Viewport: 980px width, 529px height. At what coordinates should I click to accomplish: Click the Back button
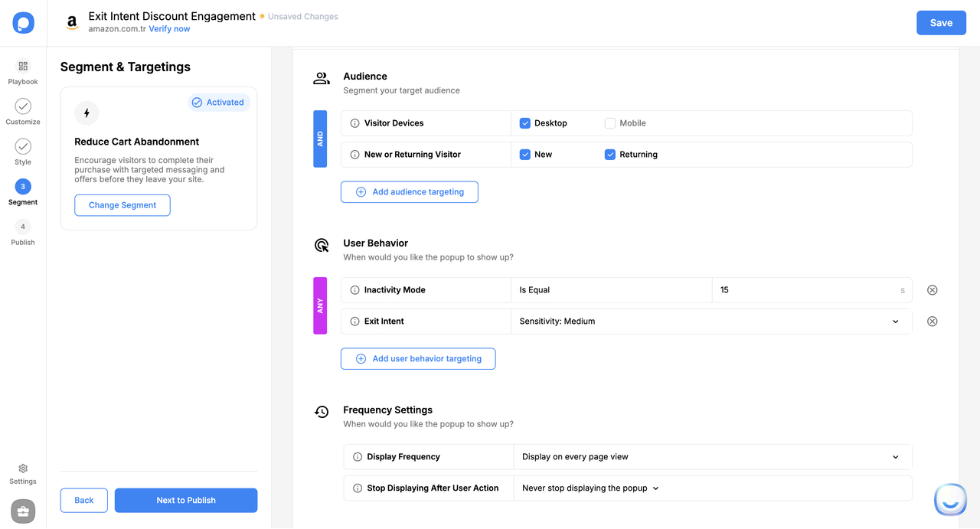(x=84, y=501)
